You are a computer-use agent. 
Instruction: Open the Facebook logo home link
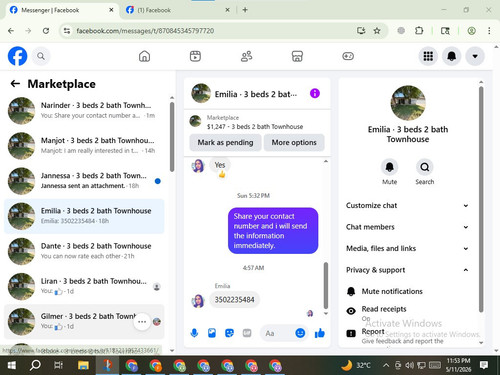point(17,56)
